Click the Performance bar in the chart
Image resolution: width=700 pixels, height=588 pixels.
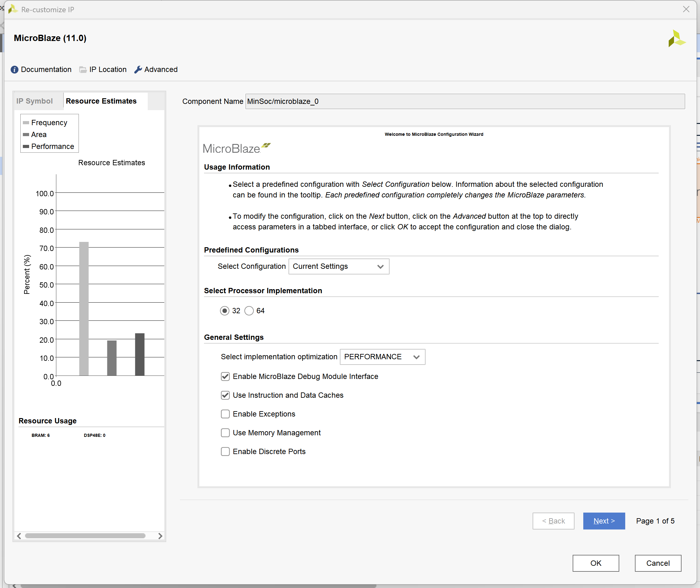pos(140,354)
